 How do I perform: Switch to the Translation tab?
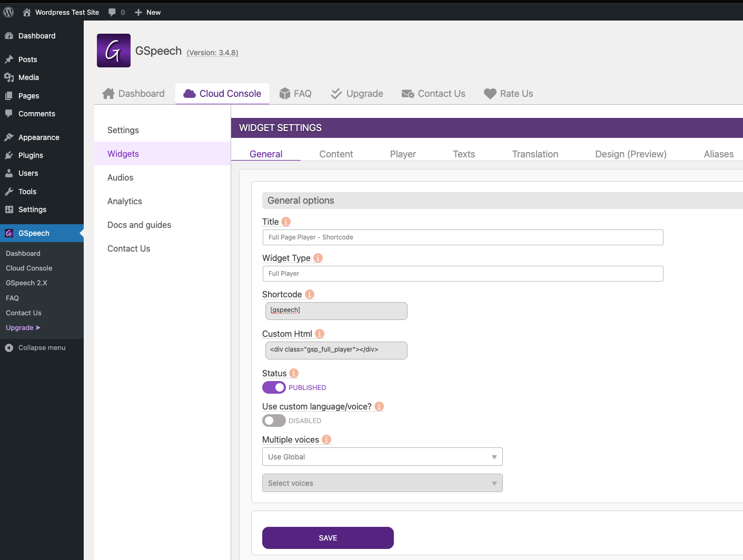pyautogui.click(x=535, y=154)
